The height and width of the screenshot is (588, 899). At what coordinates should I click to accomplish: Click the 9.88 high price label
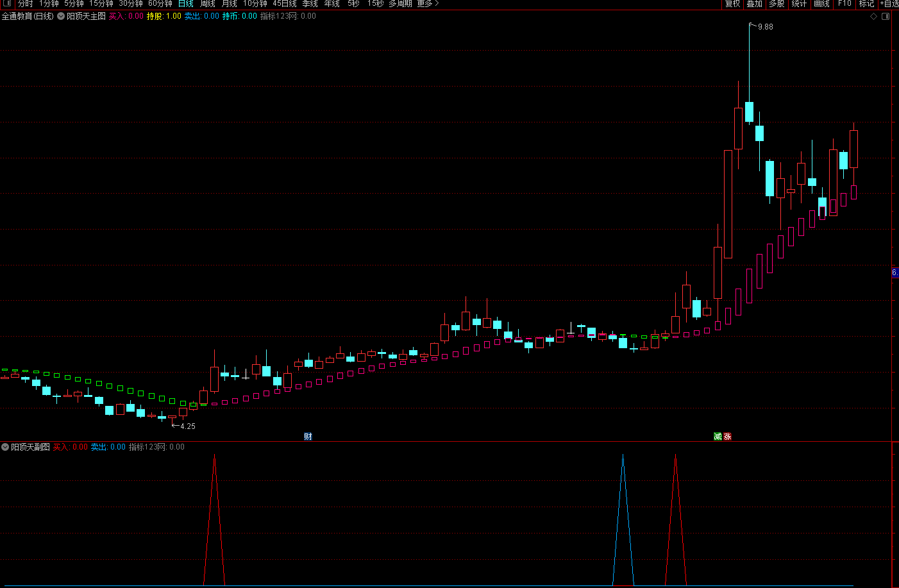(x=766, y=27)
